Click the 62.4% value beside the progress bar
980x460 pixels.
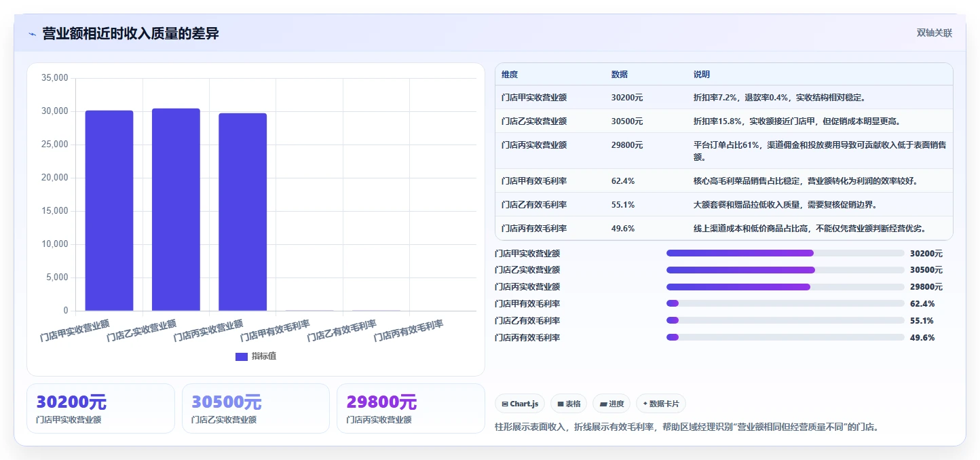point(922,304)
